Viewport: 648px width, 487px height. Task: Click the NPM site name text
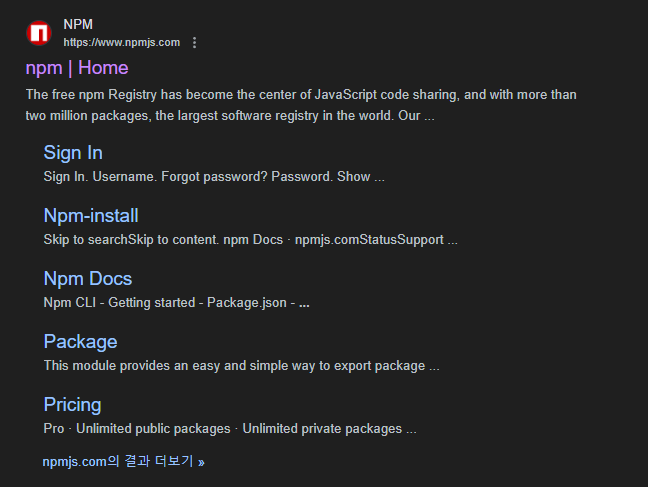[78, 24]
